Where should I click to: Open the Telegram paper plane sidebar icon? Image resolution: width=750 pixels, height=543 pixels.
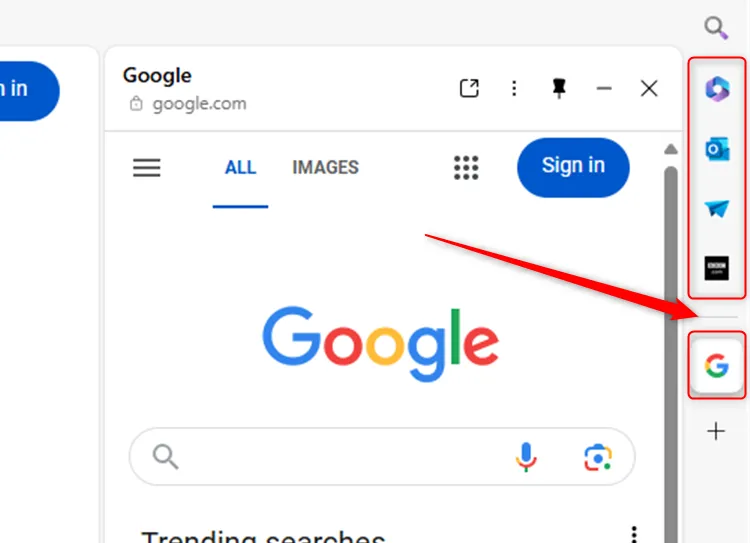716,209
